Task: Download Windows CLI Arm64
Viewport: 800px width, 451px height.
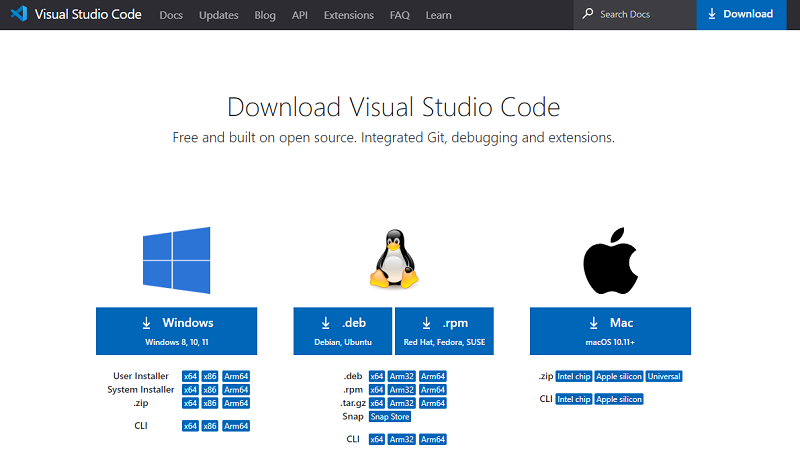Action: click(x=236, y=426)
